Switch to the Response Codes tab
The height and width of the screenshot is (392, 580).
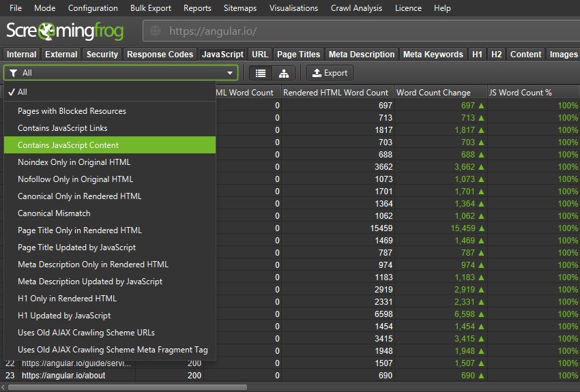160,55
